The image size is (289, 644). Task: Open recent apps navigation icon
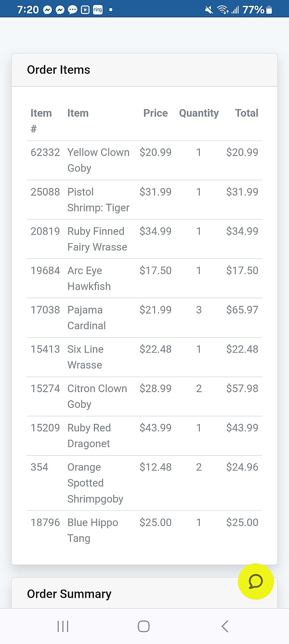click(x=63, y=626)
